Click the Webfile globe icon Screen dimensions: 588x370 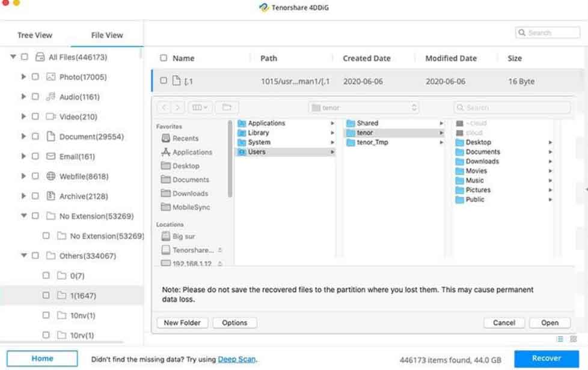[x=51, y=176]
